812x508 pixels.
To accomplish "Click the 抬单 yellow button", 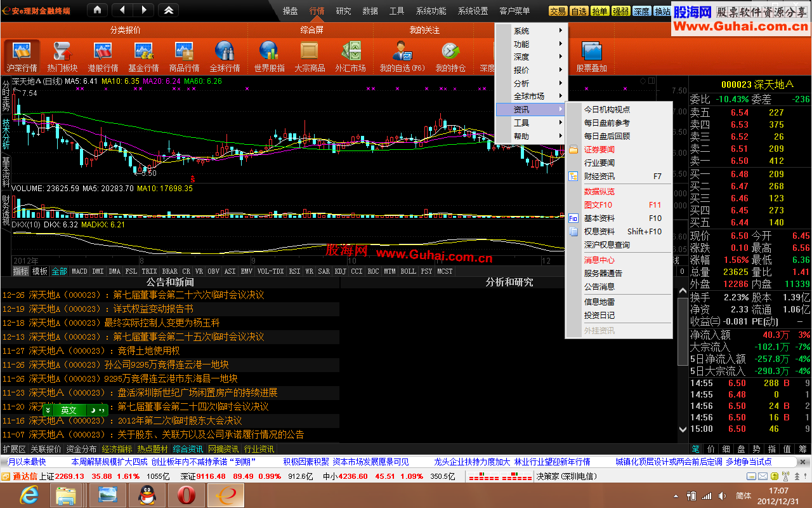I will click(x=599, y=11).
